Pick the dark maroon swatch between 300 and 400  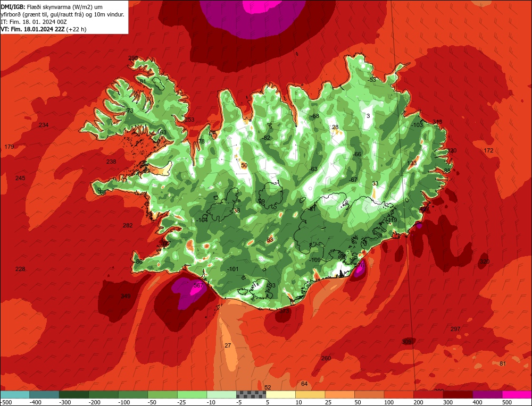458,394
